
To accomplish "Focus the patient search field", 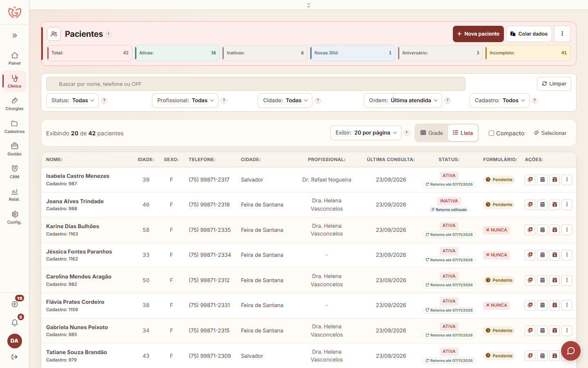I will [x=256, y=84].
